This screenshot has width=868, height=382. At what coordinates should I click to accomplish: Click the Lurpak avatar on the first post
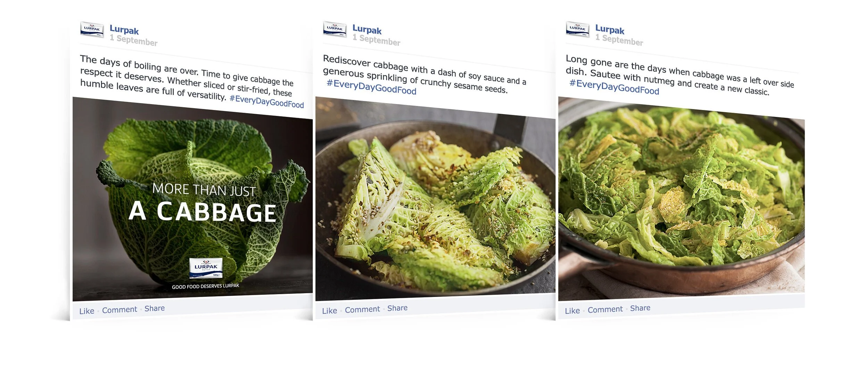[92, 29]
